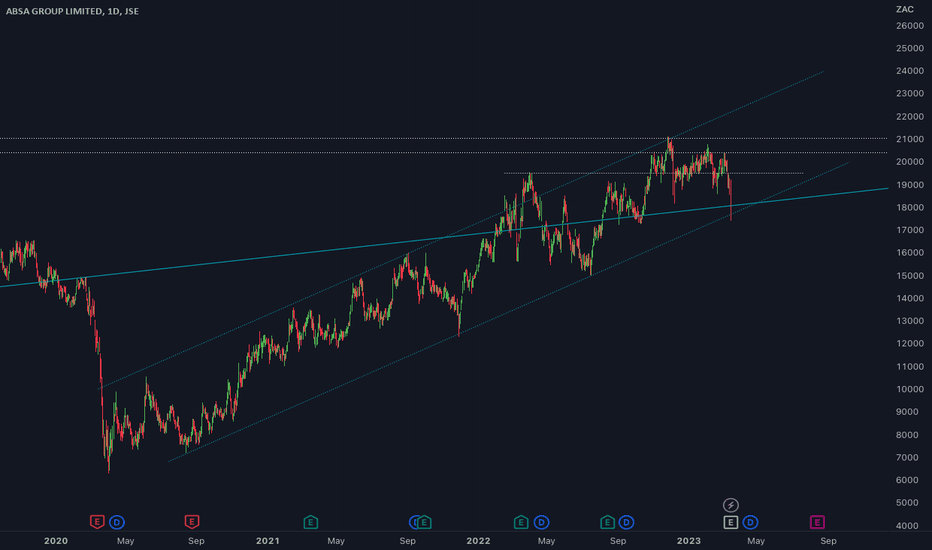This screenshot has height=550, width=932.
Task: Click the 14000 price label
Action: tap(909, 298)
